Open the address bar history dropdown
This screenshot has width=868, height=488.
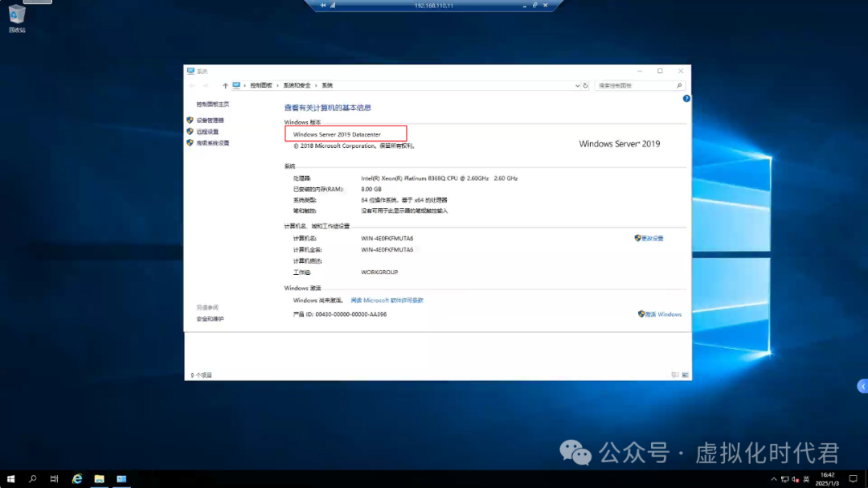(577, 86)
